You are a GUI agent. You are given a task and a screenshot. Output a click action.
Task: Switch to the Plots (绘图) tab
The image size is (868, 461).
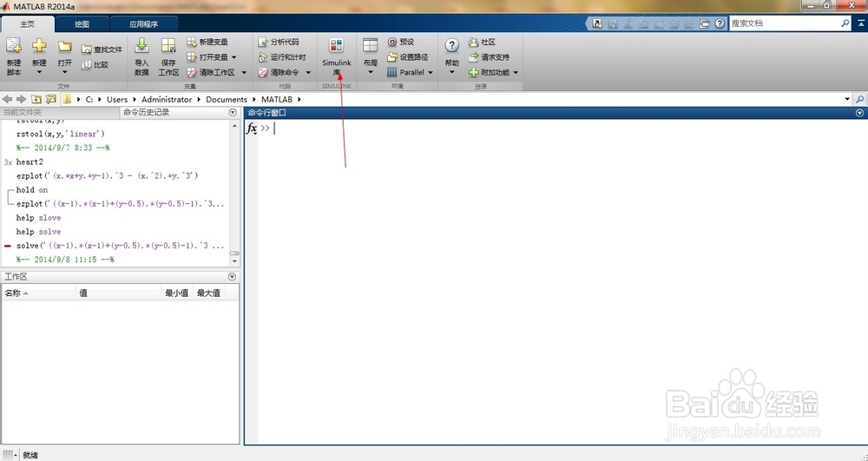pos(82,23)
